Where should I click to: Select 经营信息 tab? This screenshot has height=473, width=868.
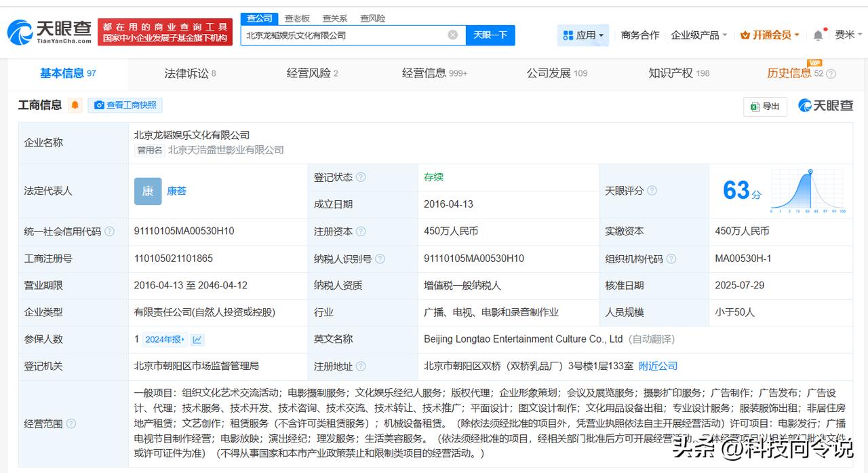point(435,73)
